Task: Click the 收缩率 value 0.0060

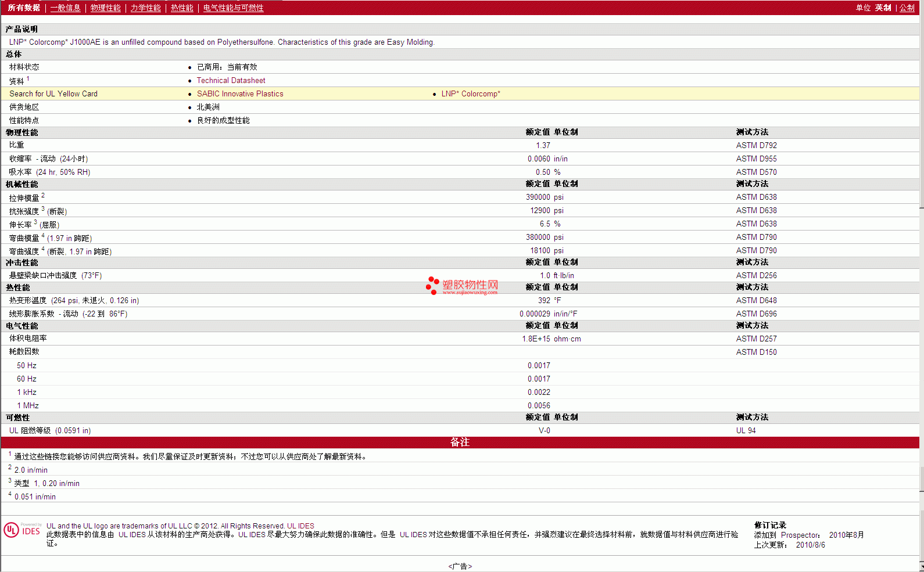Action: (539, 159)
